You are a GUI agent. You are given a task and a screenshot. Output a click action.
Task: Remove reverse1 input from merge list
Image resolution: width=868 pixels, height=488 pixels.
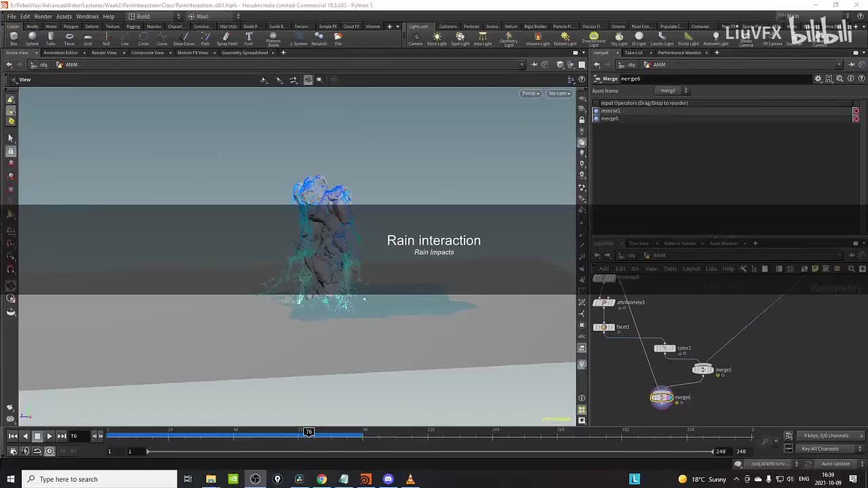pos(856,111)
